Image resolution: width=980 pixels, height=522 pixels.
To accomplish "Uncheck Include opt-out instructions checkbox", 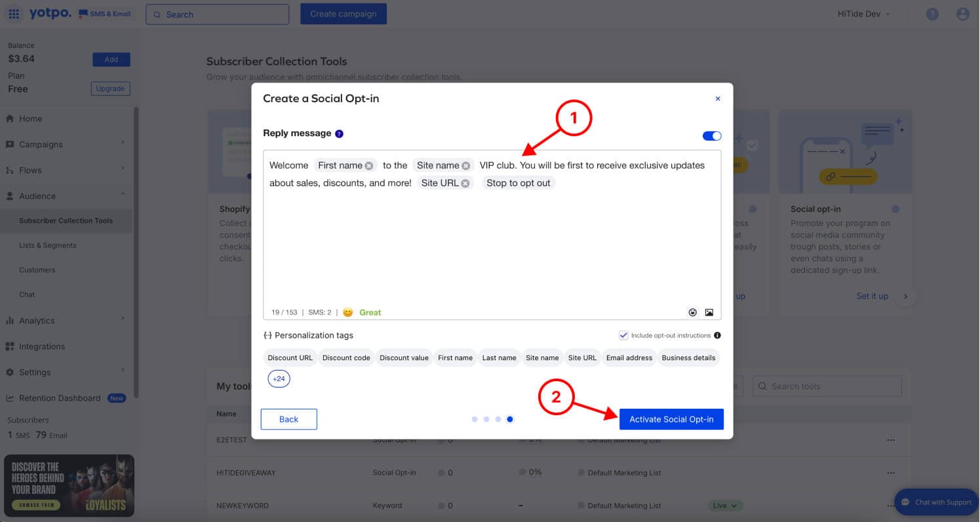I will coord(623,335).
